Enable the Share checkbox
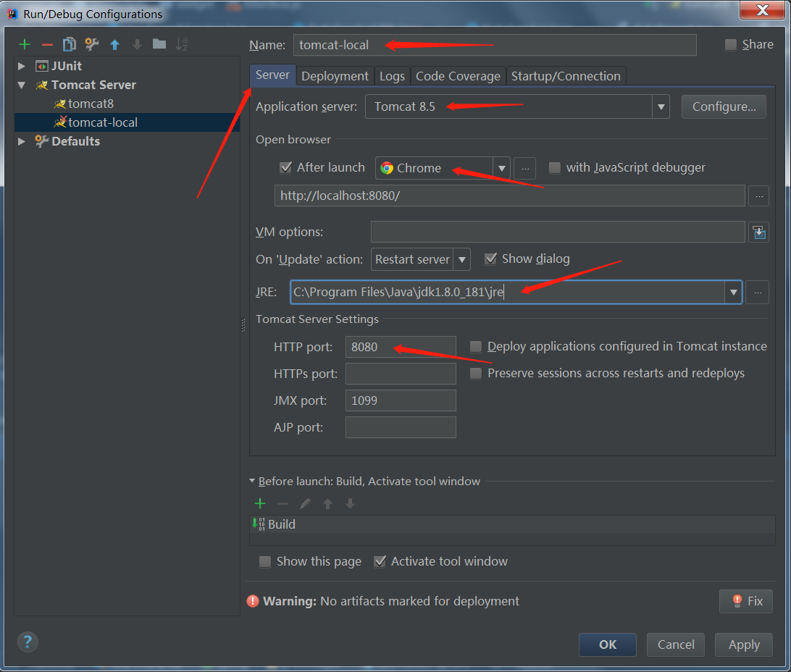 click(730, 45)
